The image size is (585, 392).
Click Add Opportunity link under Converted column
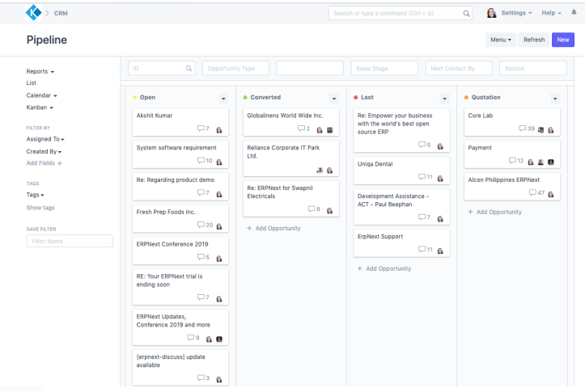[x=273, y=229]
